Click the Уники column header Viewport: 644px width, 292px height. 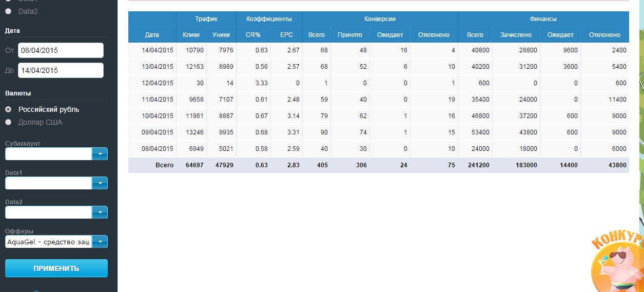point(221,35)
